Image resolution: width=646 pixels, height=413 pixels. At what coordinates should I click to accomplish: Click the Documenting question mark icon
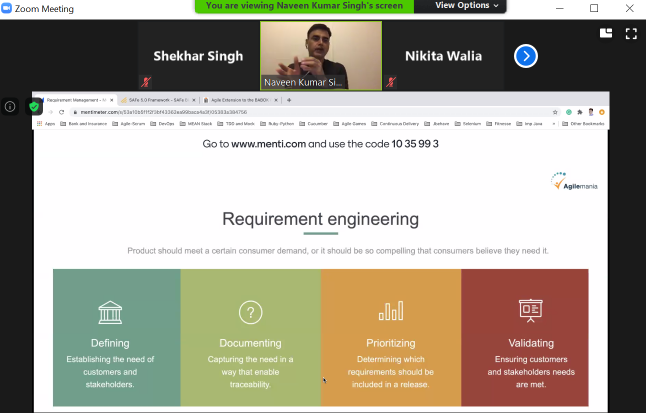point(250,312)
